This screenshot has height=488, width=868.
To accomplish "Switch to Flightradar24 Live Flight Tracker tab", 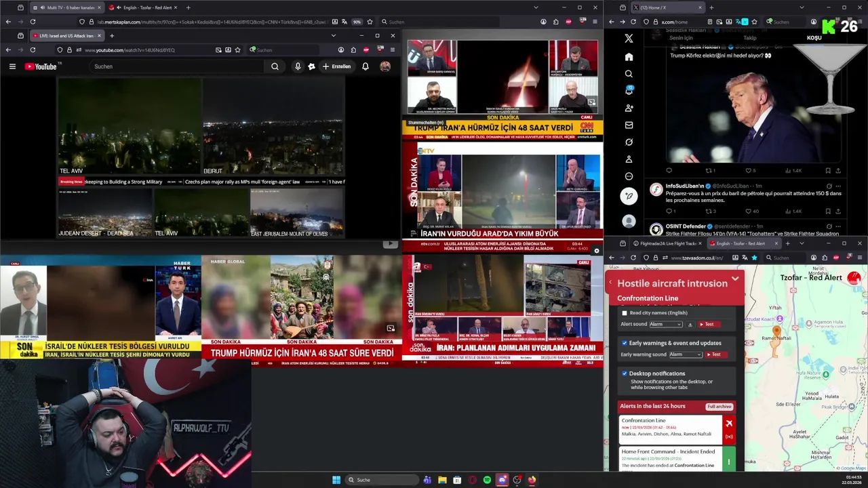I will tap(667, 243).
